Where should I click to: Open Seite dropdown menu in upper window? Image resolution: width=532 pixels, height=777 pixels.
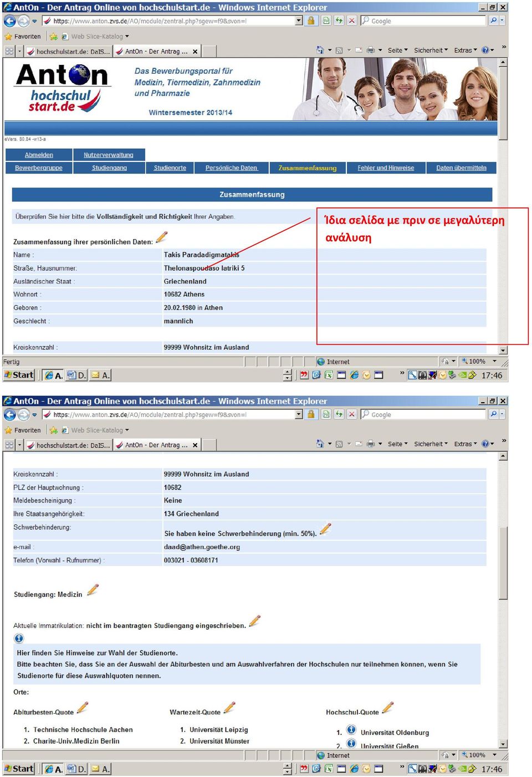[397, 50]
